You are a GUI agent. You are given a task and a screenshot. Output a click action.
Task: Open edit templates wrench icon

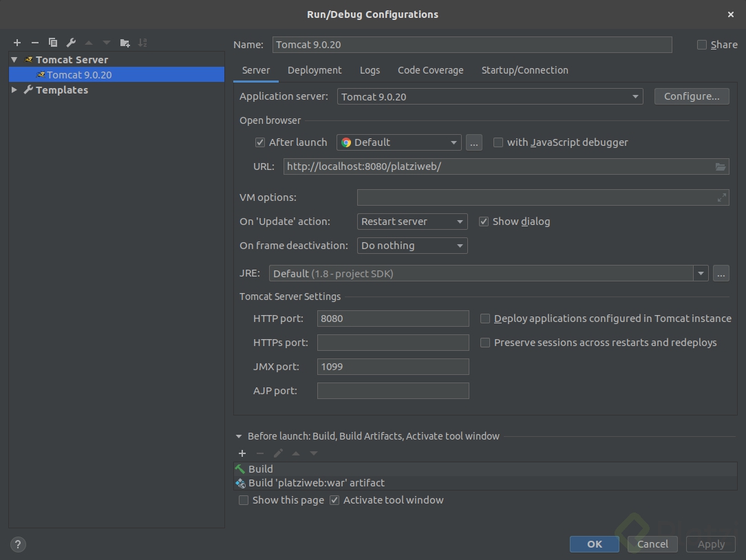[71, 43]
